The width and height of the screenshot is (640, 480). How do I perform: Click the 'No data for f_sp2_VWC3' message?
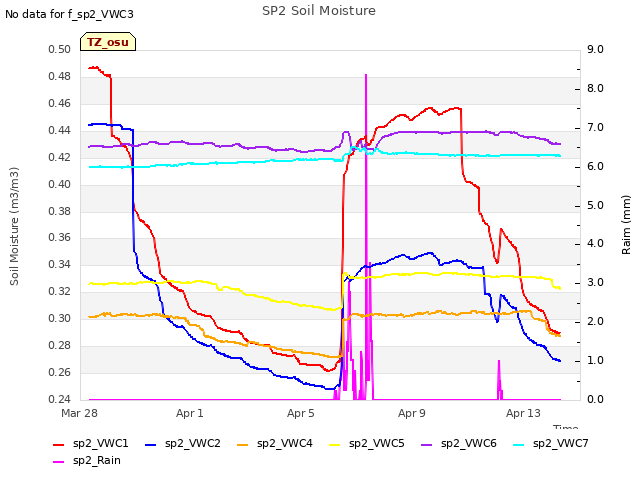click(x=69, y=14)
